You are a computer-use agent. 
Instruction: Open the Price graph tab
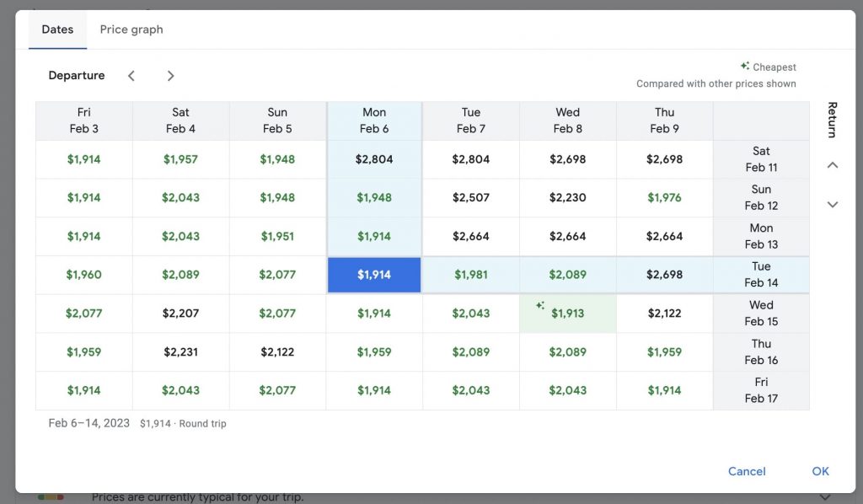(131, 29)
